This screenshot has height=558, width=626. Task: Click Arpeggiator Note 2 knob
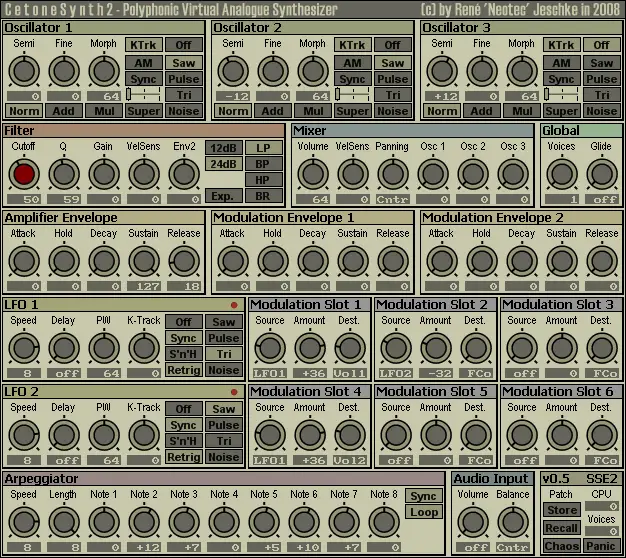(x=144, y=522)
